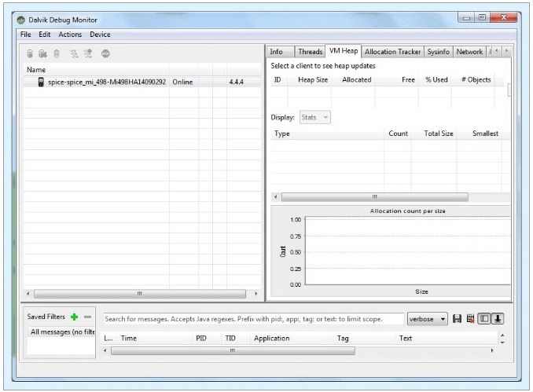Click heap stats table horizontal scrollbar
The width and height of the screenshot is (533, 392).
[x=375, y=197]
